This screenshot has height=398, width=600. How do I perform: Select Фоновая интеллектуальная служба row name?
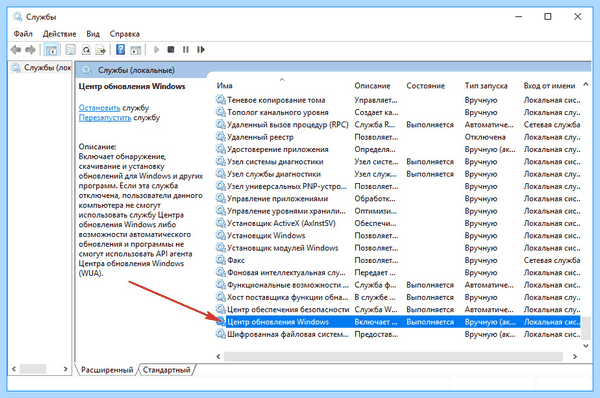pos(286,272)
